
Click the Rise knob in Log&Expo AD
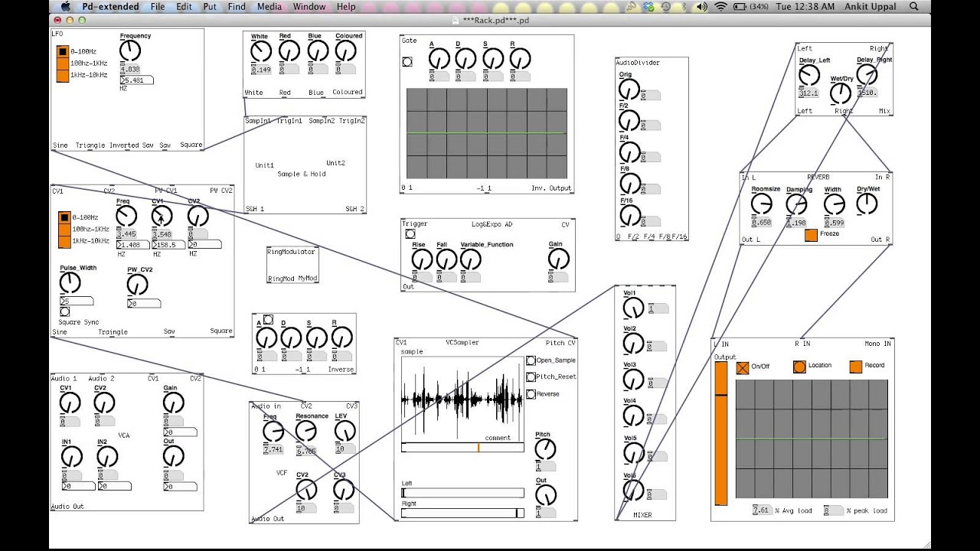pos(422,259)
